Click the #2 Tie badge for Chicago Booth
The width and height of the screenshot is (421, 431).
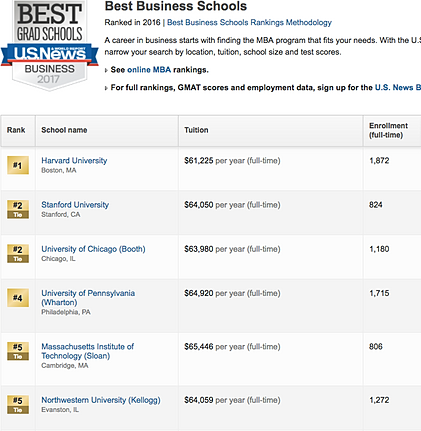(x=18, y=254)
